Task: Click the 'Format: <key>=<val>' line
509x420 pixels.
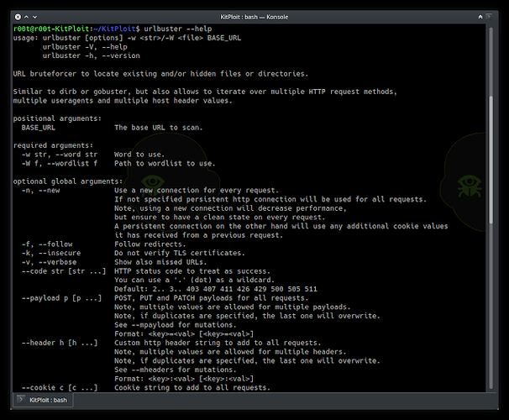Action: click(x=184, y=333)
